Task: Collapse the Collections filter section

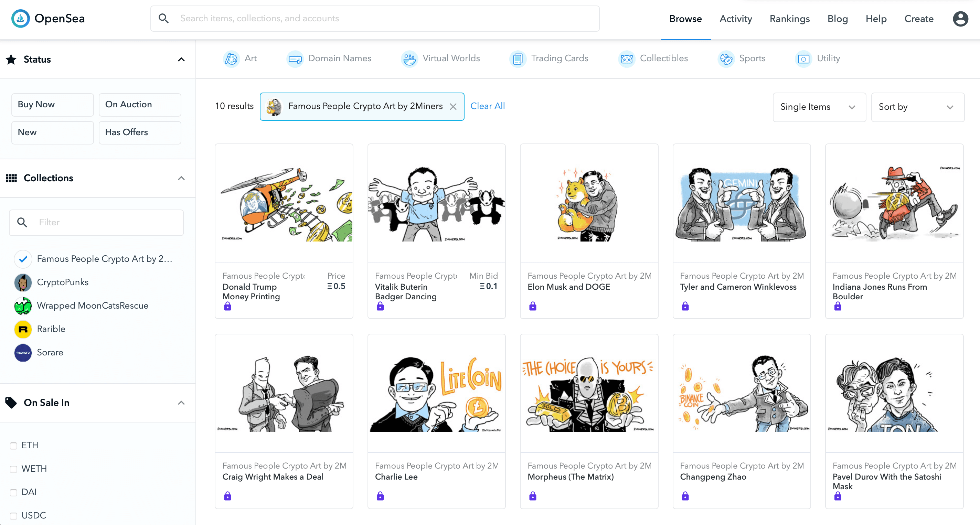Action: tap(181, 178)
